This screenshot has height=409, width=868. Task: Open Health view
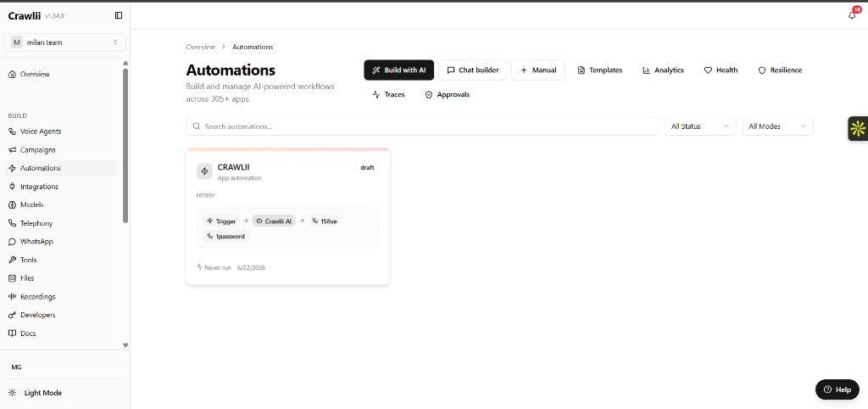721,70
